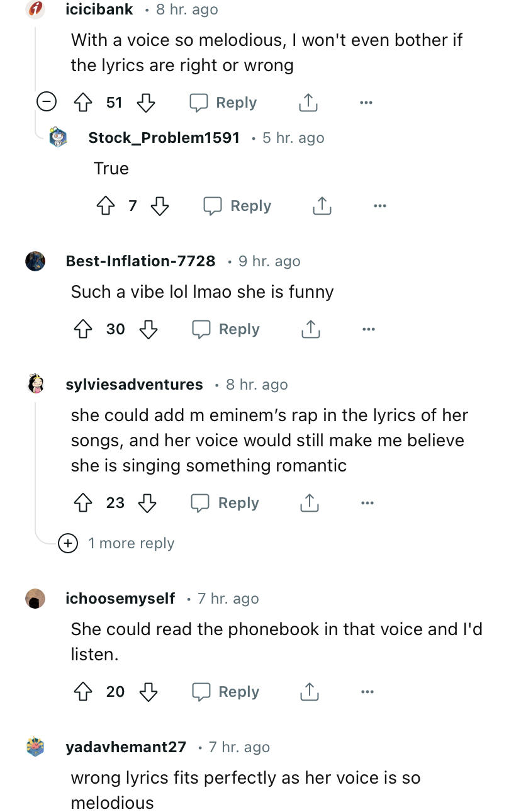Downvote ichoosemyself's phonebook comment

148,692
